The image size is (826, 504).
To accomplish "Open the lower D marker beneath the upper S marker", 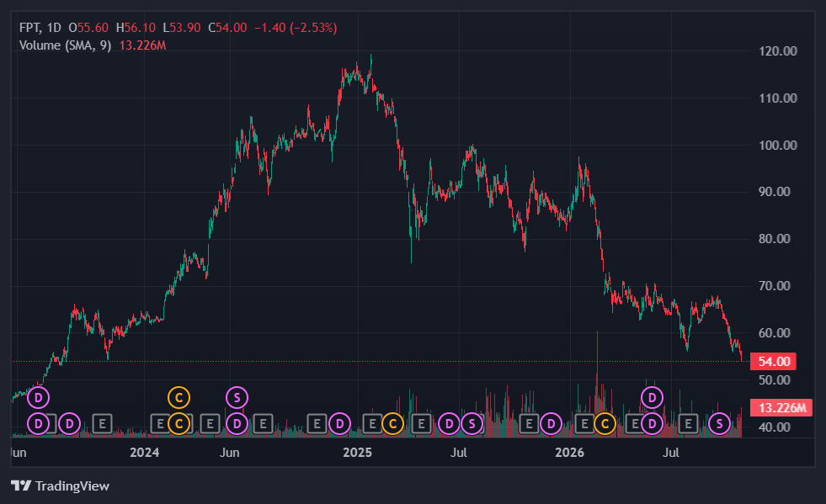I will click(237, 423).
